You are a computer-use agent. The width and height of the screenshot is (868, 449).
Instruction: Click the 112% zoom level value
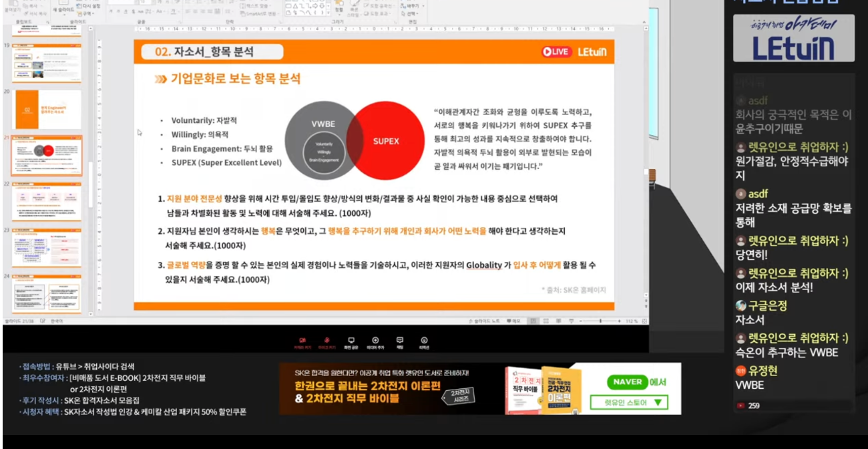coord(632,321)
